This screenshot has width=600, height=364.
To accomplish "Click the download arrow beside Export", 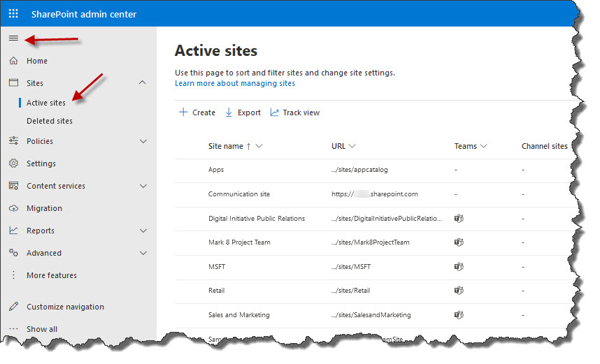I will 229,112.
